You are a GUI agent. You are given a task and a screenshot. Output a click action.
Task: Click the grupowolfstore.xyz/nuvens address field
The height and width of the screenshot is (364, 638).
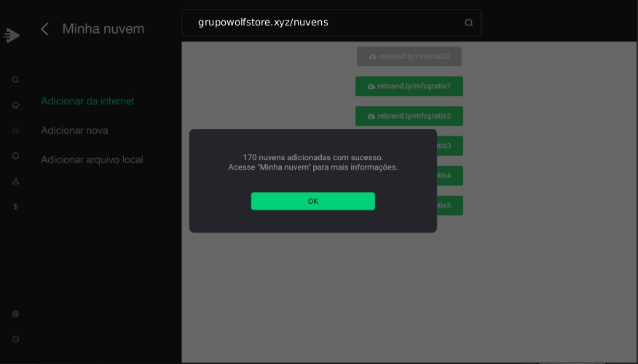pyautogui.click(x=320, y=23)
